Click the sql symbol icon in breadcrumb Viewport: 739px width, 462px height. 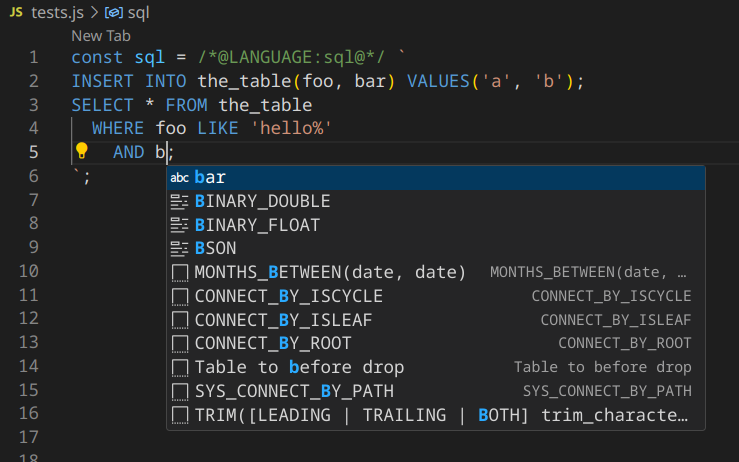click(x=113, y=10)
